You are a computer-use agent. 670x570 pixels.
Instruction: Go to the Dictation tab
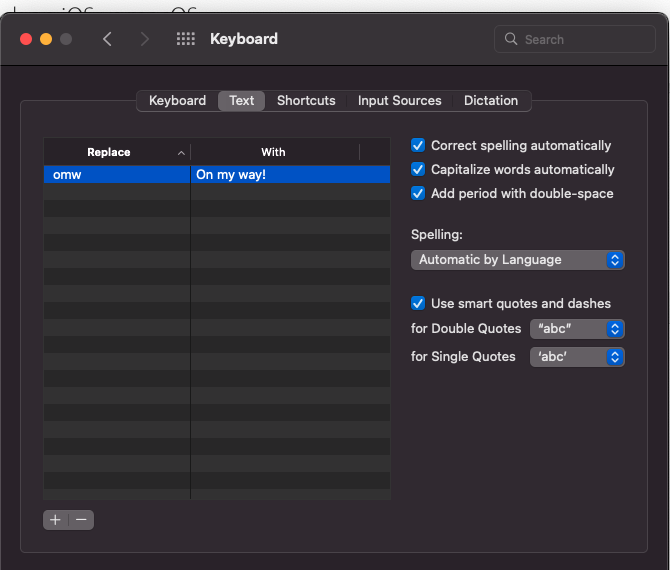[491, 101]
